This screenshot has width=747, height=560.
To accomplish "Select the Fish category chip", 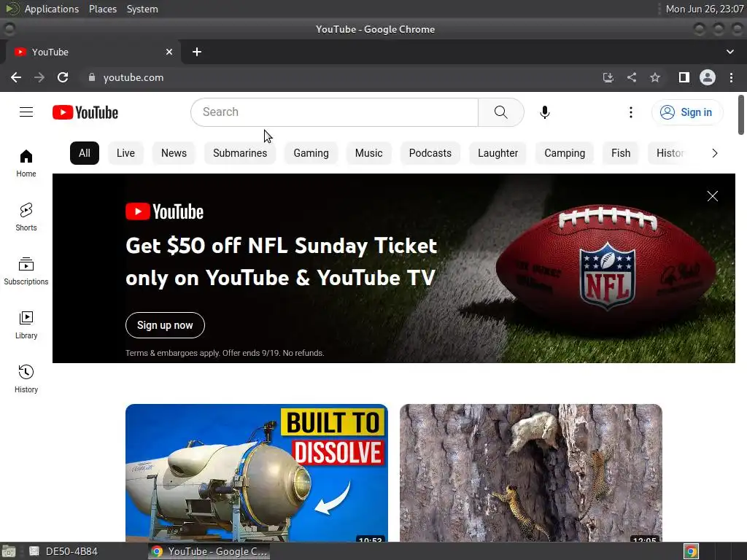I will point(621,153).
